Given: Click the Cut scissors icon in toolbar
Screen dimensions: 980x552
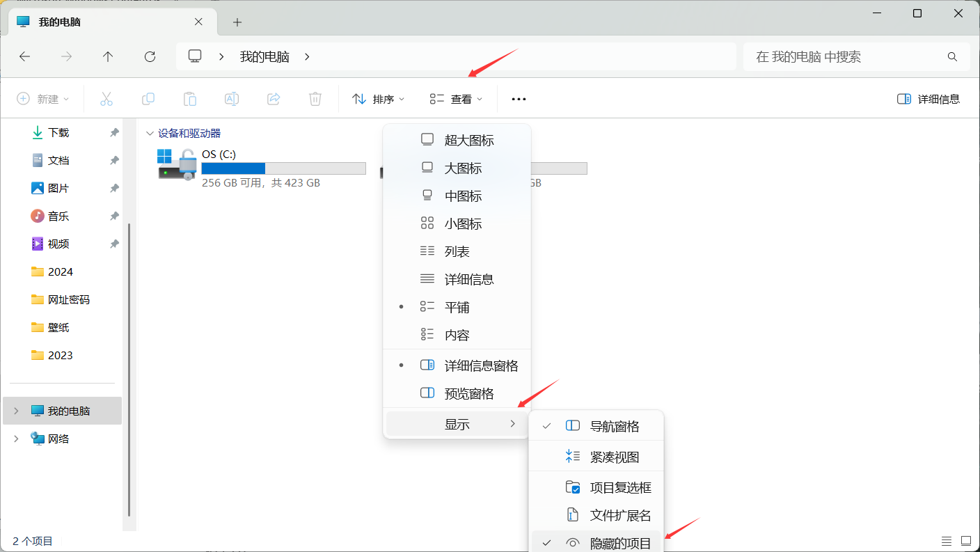Looking at the screenshot, I should [x=106, y=99].
